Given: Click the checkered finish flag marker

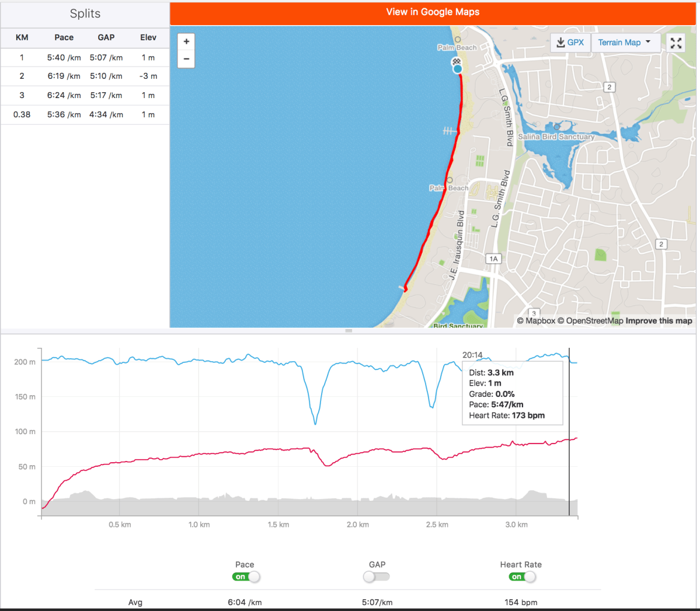Looking at the screenshot, I should (x=457, y=61).
